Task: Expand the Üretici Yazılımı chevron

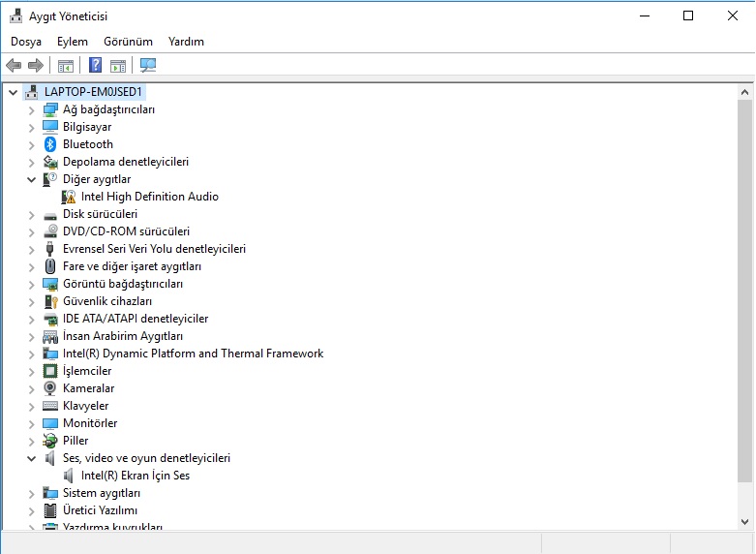Action: 31,510
